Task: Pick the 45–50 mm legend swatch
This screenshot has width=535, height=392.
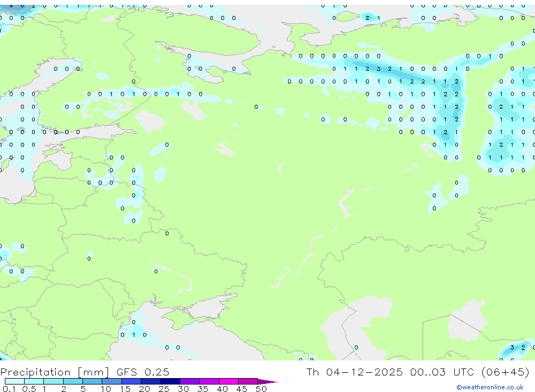Action: [248, 381]
